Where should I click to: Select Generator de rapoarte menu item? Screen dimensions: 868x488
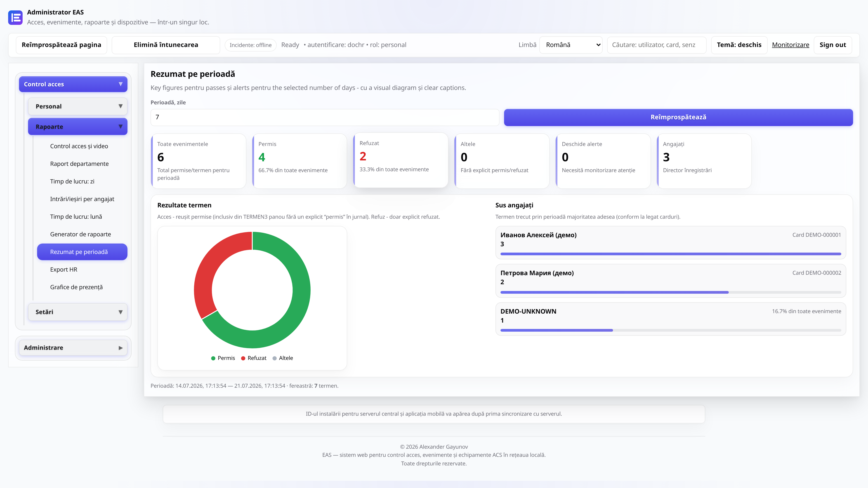coord(80,235)
